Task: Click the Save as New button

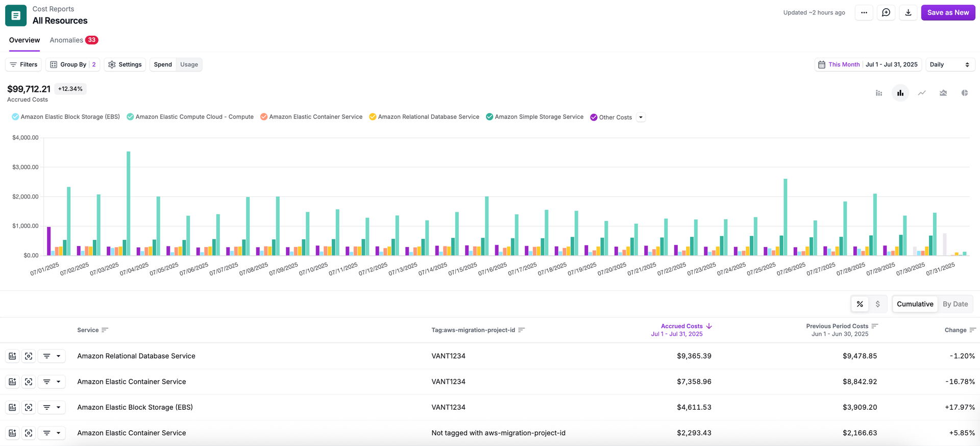Action: (x=947, y=13)
